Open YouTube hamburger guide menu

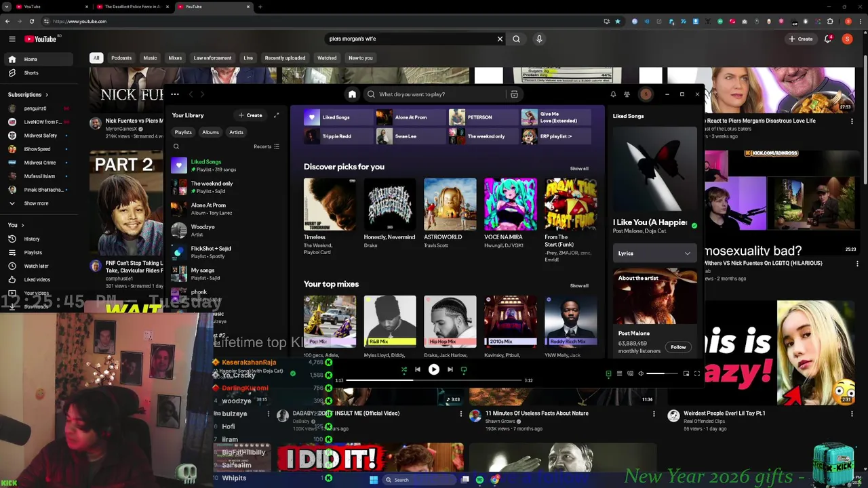[x=12, y=39]
